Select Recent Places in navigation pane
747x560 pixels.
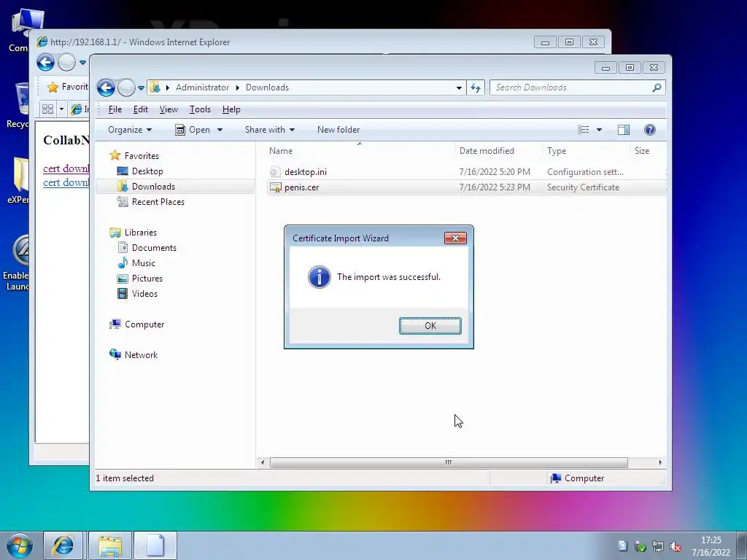[x=158, y=202]
